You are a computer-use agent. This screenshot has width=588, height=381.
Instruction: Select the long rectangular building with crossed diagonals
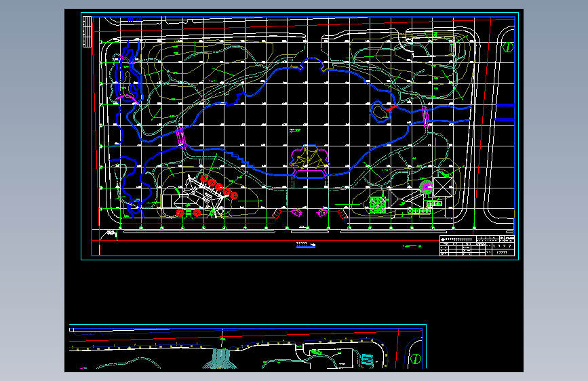[406, 199]
